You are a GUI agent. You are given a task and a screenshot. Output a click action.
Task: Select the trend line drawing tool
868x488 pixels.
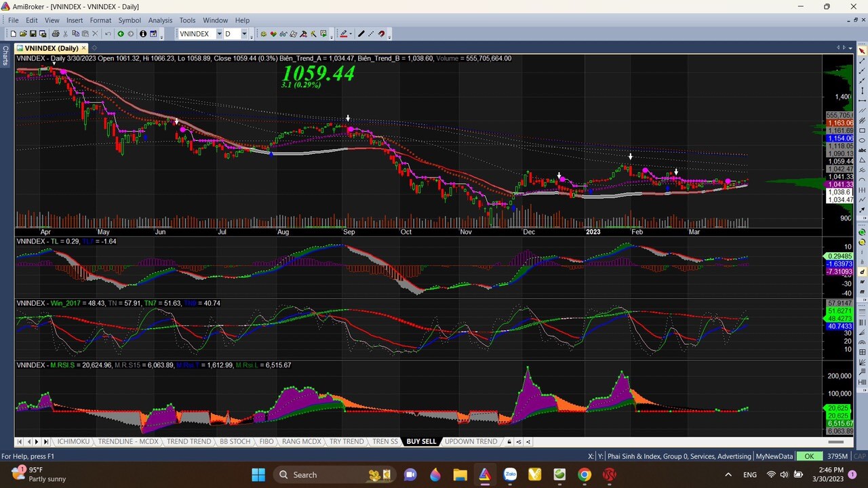(862, 60)
